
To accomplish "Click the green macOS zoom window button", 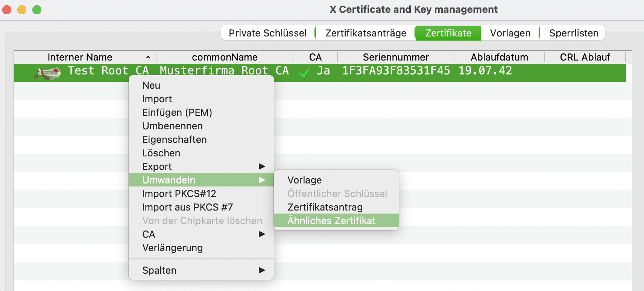I will (37, 10).
